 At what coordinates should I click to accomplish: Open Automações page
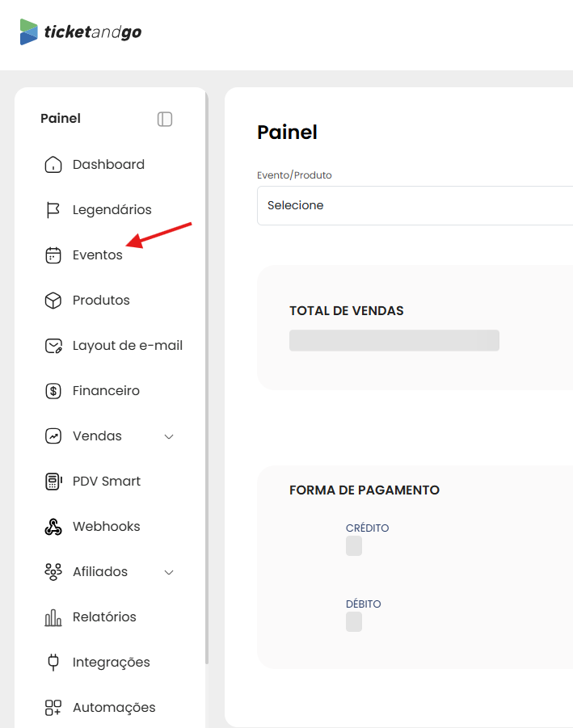click(x=114, y=708)
